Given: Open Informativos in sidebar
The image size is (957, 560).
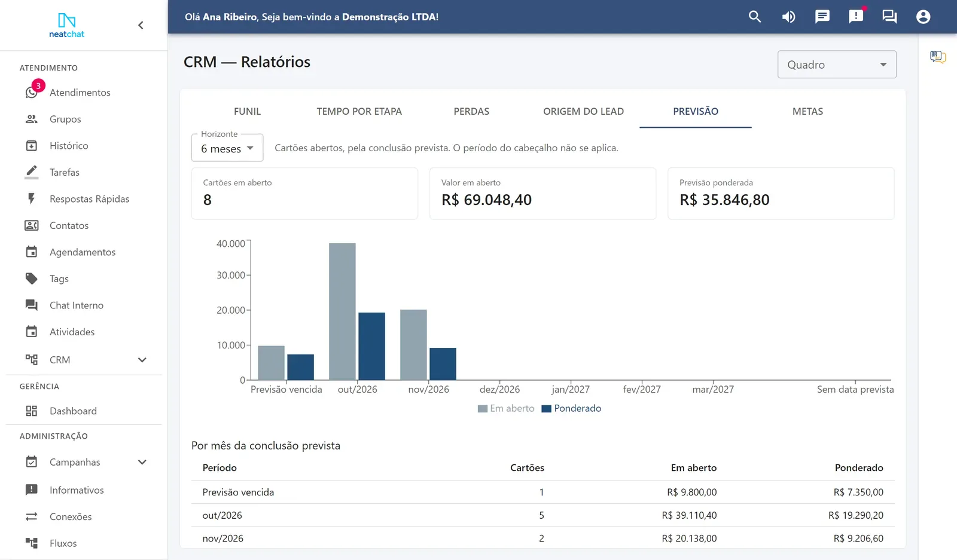Looking at the screenshot, I should 84,490.
